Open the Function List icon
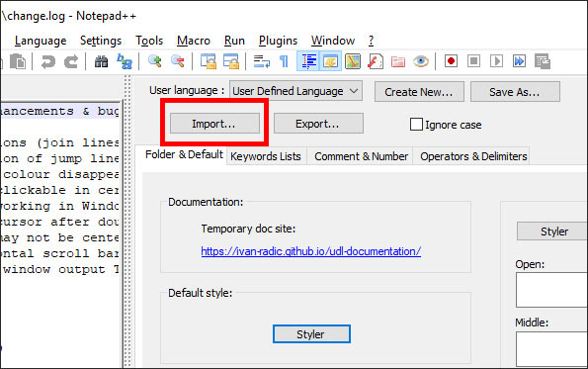Image resolution: width=588 pixels, height=369 pixels. [376, 61]
